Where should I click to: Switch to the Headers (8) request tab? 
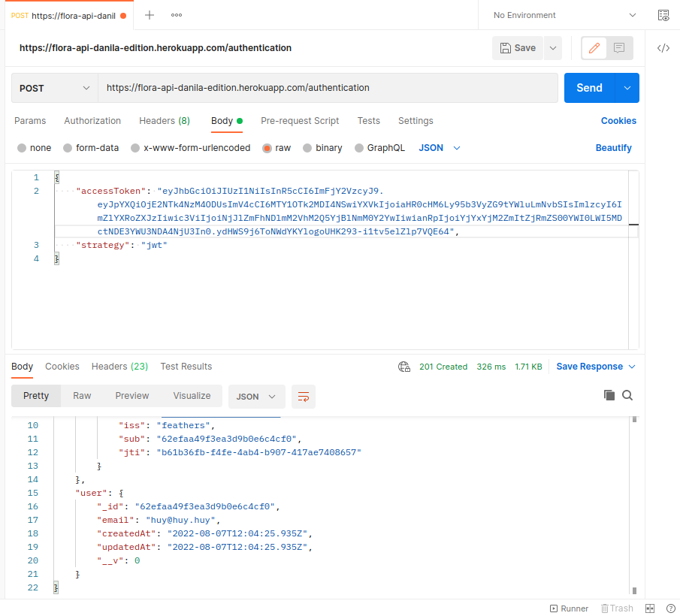tap(164, 121)
